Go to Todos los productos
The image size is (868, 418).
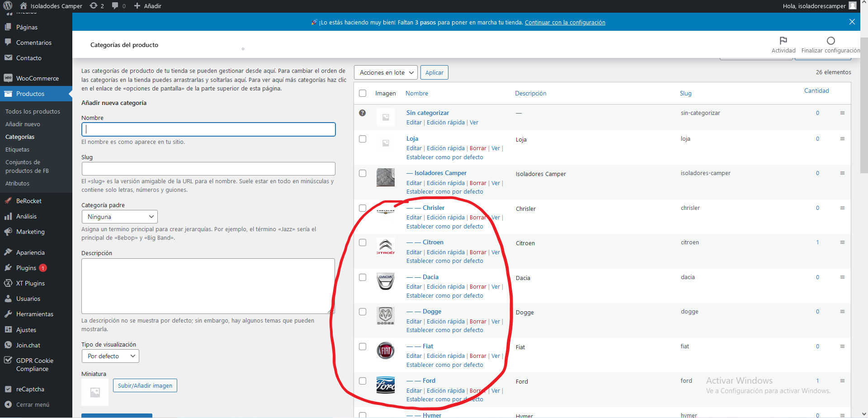(33, 111)
